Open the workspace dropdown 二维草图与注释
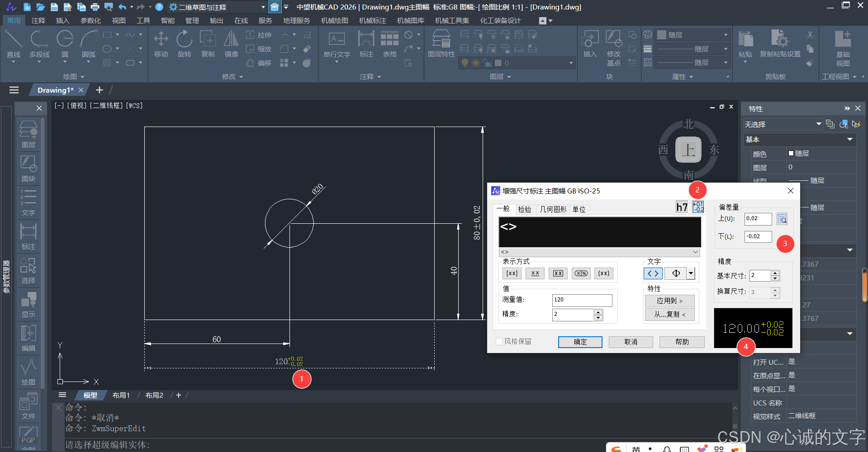Viewport: 868px width, 452px height. tap(217, 7)
